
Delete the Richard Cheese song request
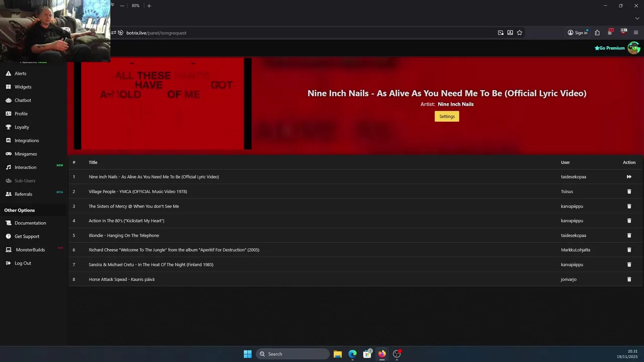(x=629, y=250)
